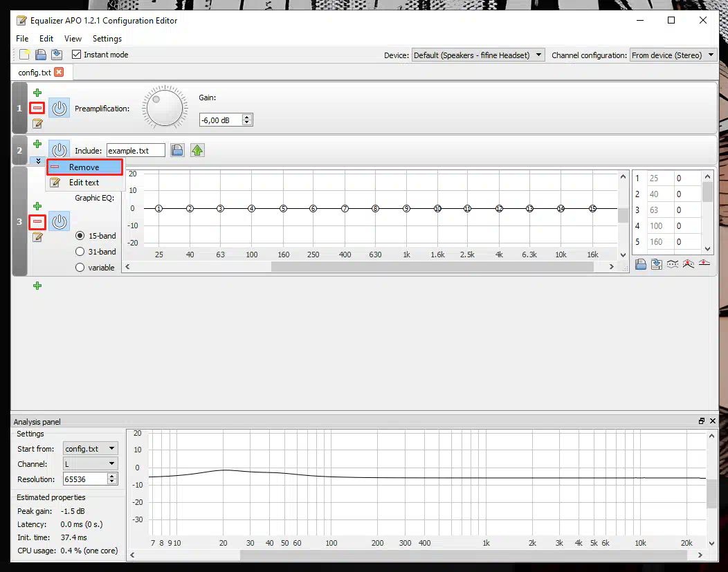Edit Preamplification filter as text

pyautogui.click(x=37, y=123)
